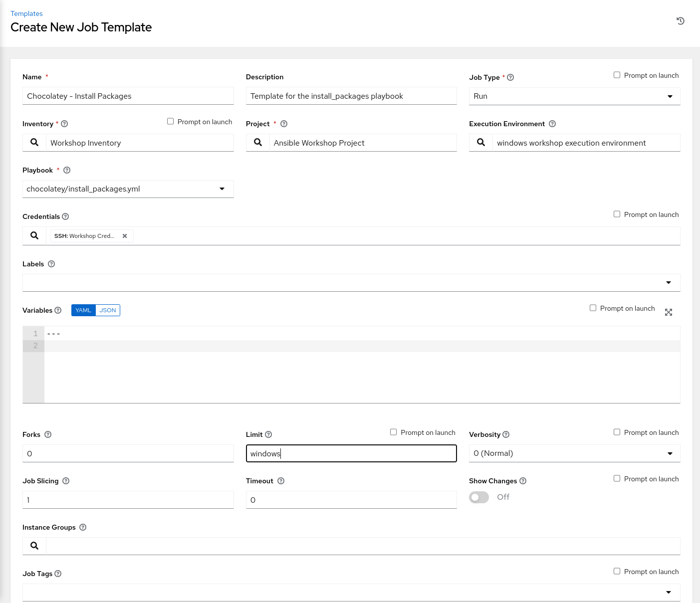The height and width of the screenshot is (603, 700).
Task: Show help for Playbook field
Action: click(67, 170)
